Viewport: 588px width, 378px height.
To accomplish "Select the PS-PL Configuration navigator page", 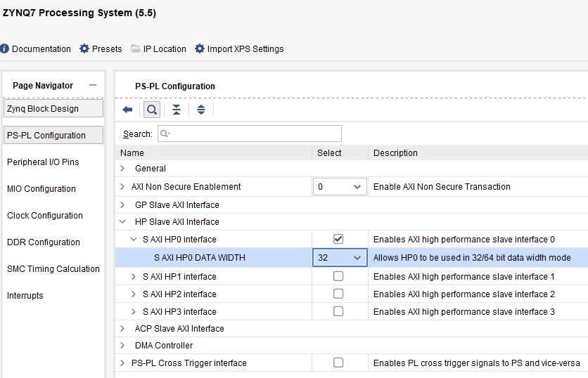I will [x=53, y=135].
